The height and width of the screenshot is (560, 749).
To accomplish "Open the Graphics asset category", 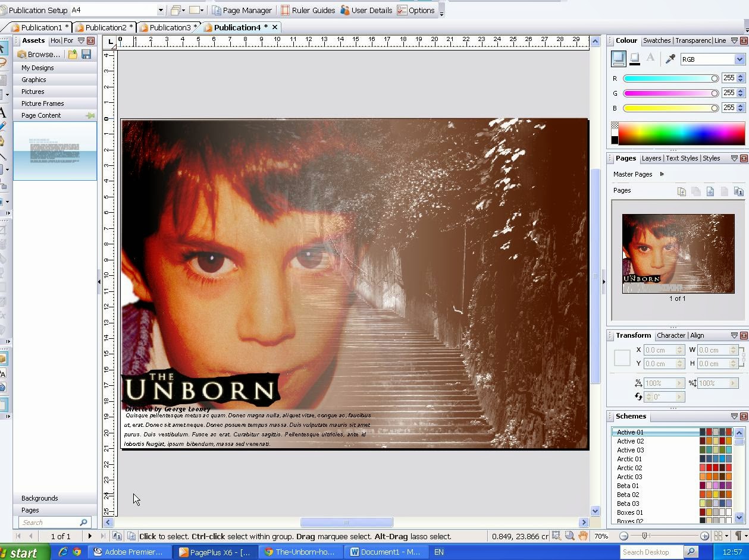I will point(55,80).
